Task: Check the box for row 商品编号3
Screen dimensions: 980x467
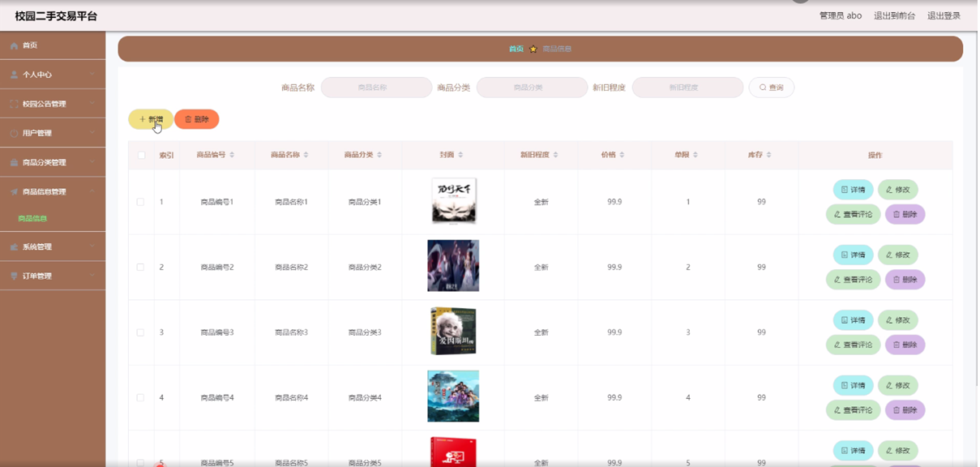Action: click(140, 332)
